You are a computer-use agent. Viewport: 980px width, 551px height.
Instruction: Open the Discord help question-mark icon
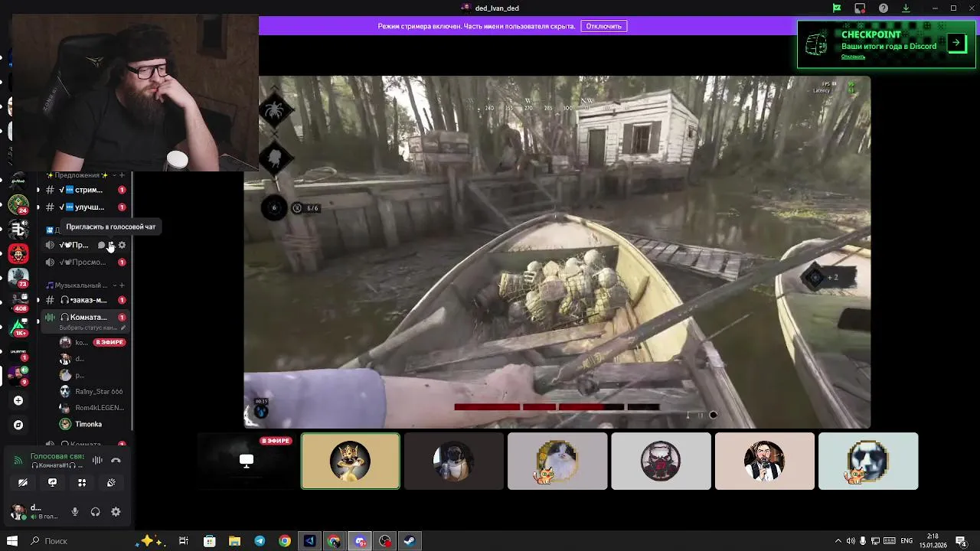pos(884,8)
